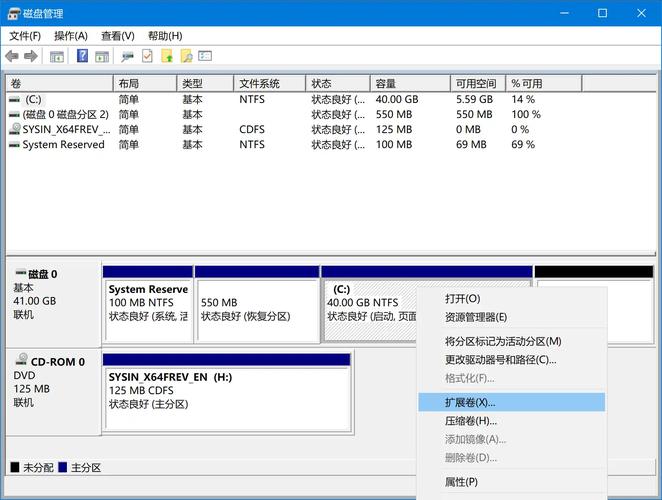This screenshot has height=500, width=662.
Task: Click the Back arrow toolbar icon
Action: click(x=12, y=56)
